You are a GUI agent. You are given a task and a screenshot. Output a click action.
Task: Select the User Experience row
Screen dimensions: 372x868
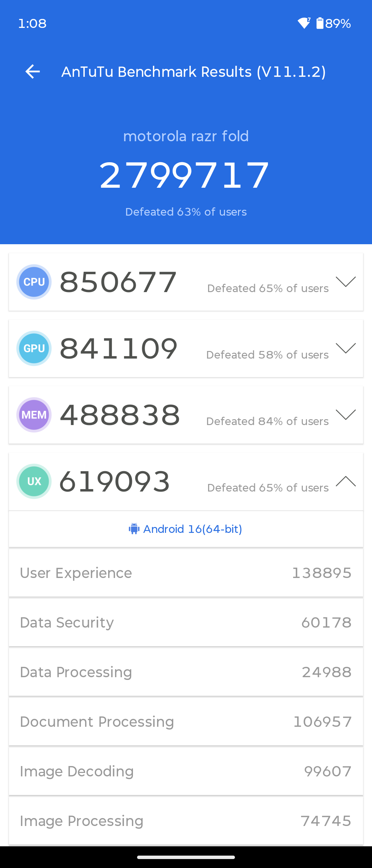186,573
